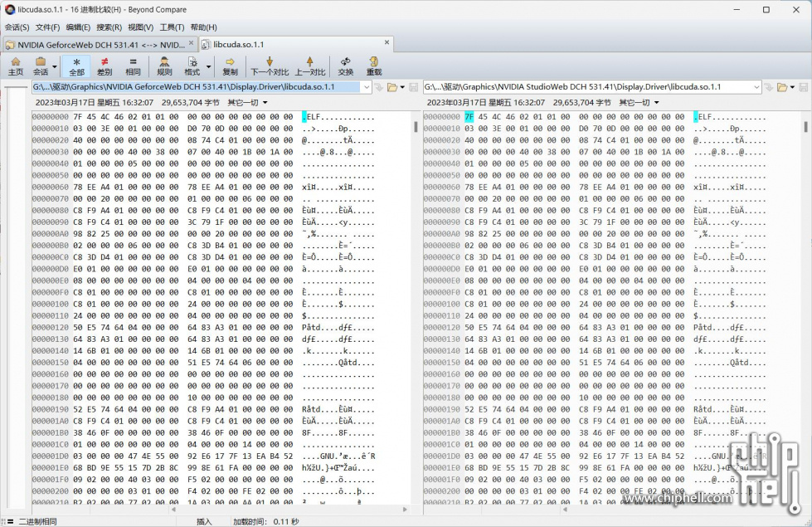812x527 pixels.
Task: Click the 主页 (Home) toolbar icon
Action: pyautogui.click(x=16, y=66)
